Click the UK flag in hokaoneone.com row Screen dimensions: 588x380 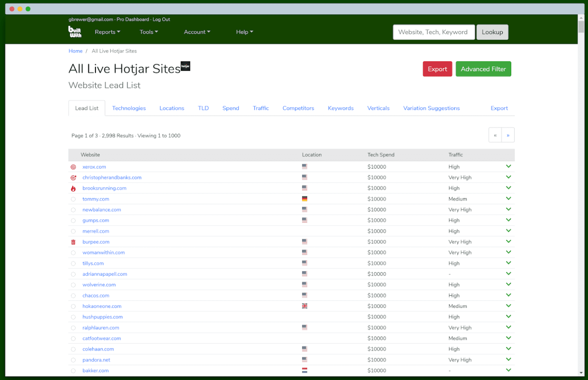point(305,306)
